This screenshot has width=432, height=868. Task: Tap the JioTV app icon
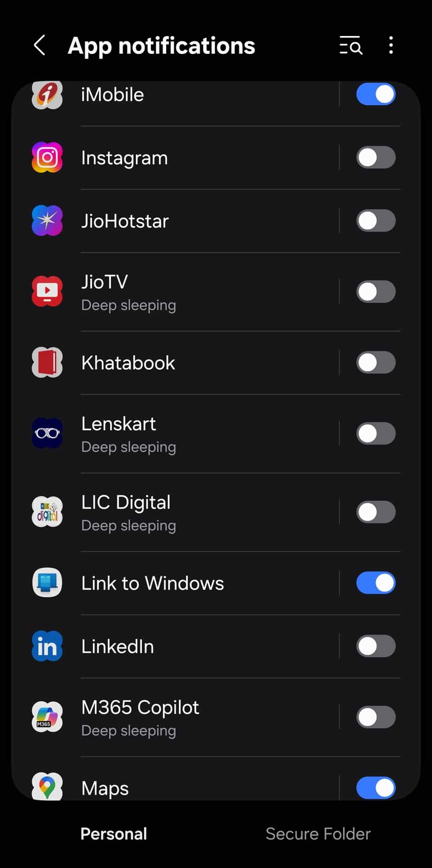pyautogui.click(x=47, y=291)
